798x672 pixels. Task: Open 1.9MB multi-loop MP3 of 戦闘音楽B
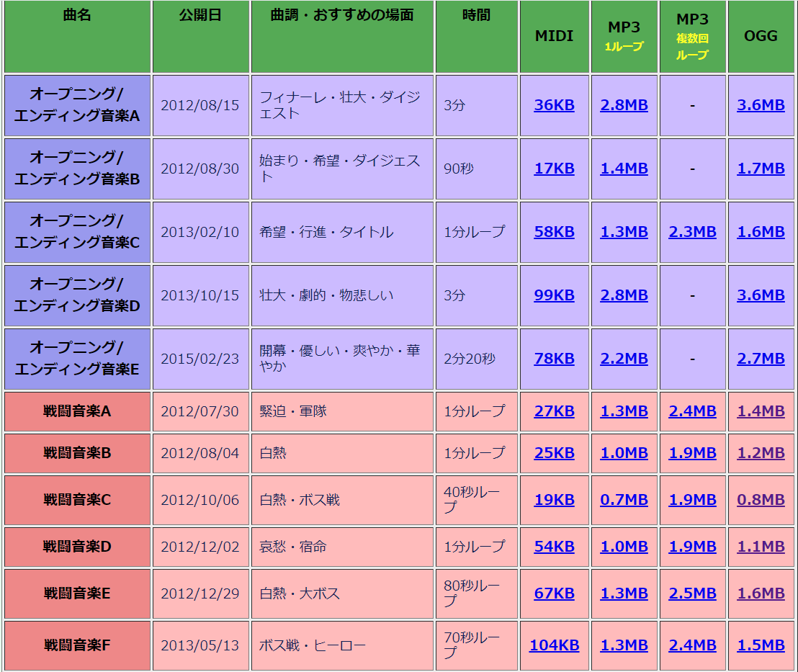click(693, 453)
